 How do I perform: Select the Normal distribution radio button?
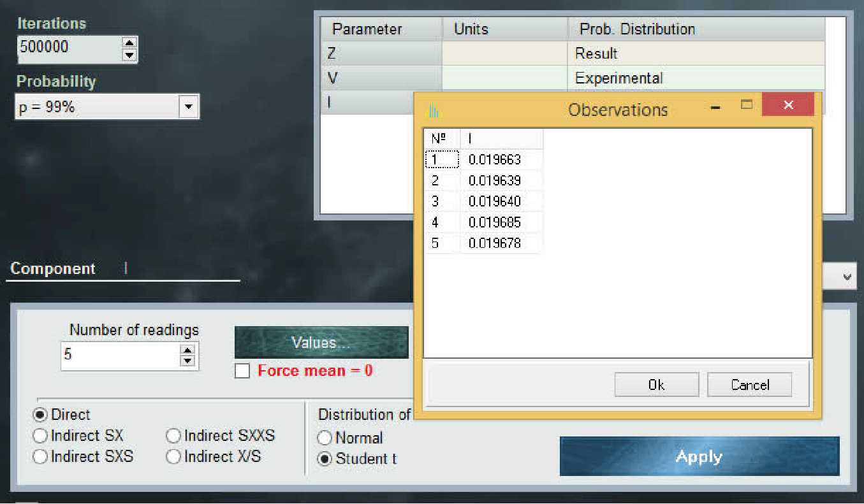click(x=325, y=438)
